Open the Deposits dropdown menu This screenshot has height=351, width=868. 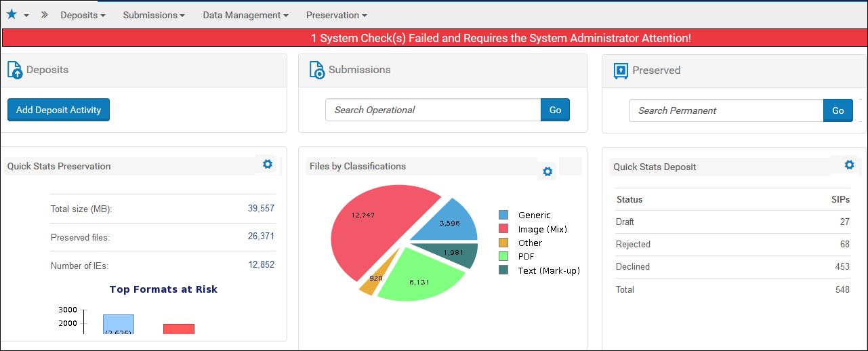click(83, 15)
